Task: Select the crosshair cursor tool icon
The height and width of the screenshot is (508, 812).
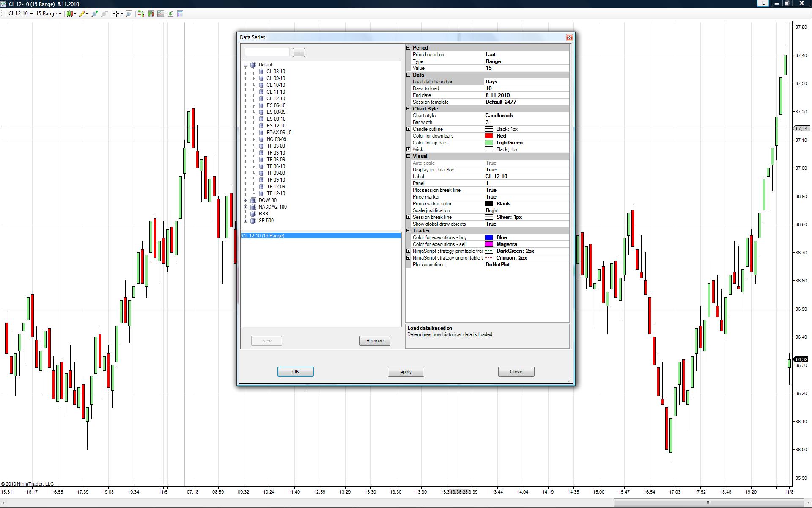Action: pyautogui.click(x=116, y=14)
